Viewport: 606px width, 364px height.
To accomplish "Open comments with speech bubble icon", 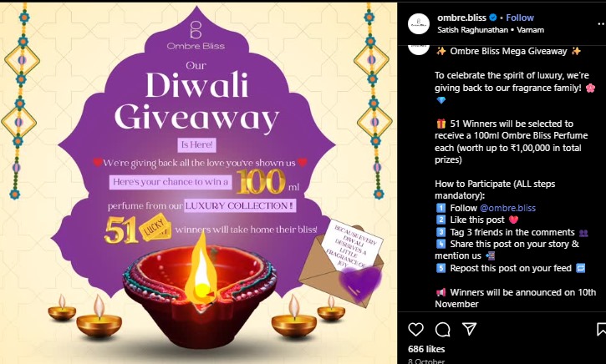I will [442, 329].
